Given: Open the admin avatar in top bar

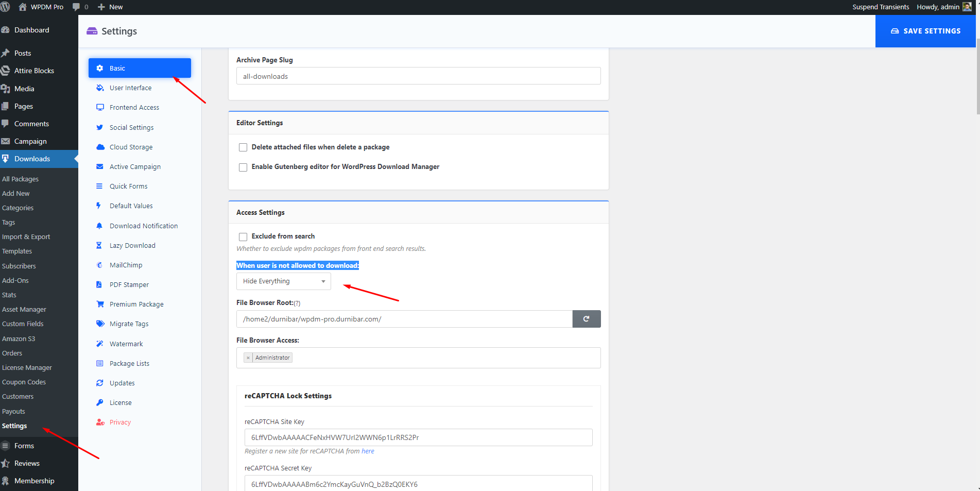Looking at the screenshot, I should pyautogui.click(x=967, y=7).
